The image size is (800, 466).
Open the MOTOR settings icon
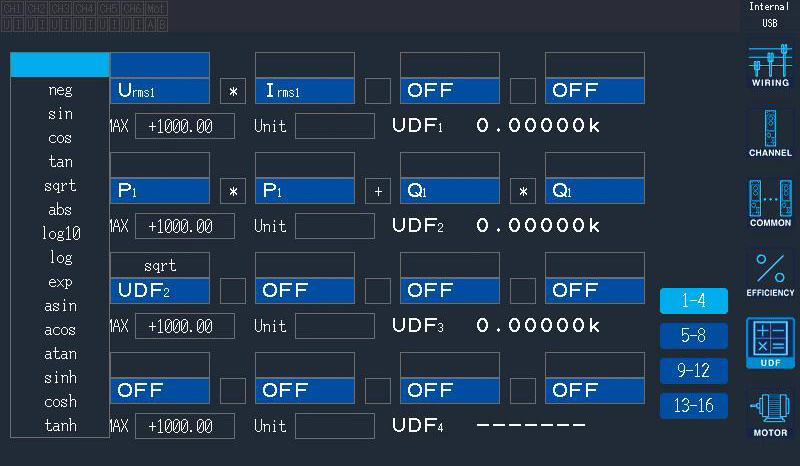tap(770, 415)
